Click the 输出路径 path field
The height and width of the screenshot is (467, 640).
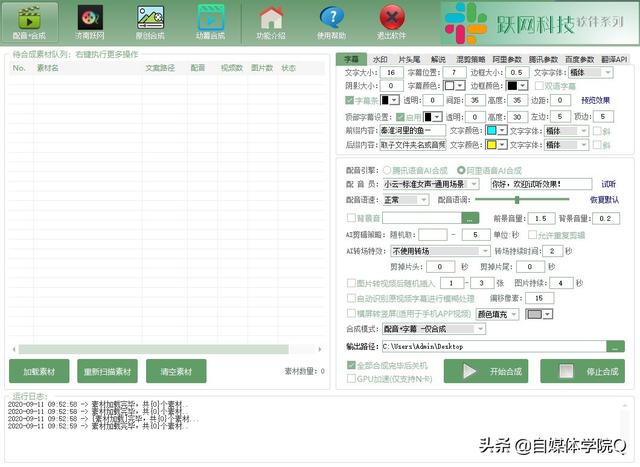494,347
